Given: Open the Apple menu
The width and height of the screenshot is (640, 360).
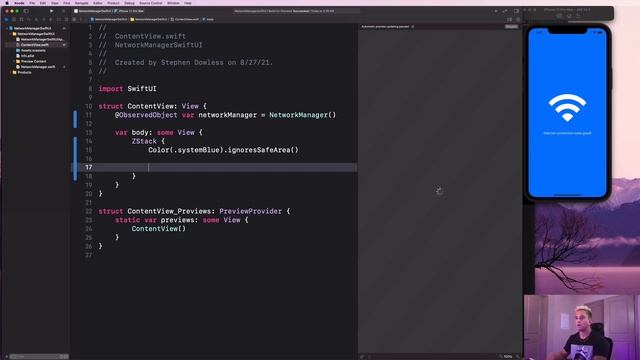Looking at the screenshot, I should pyautogui.click(x=7, y=3).
